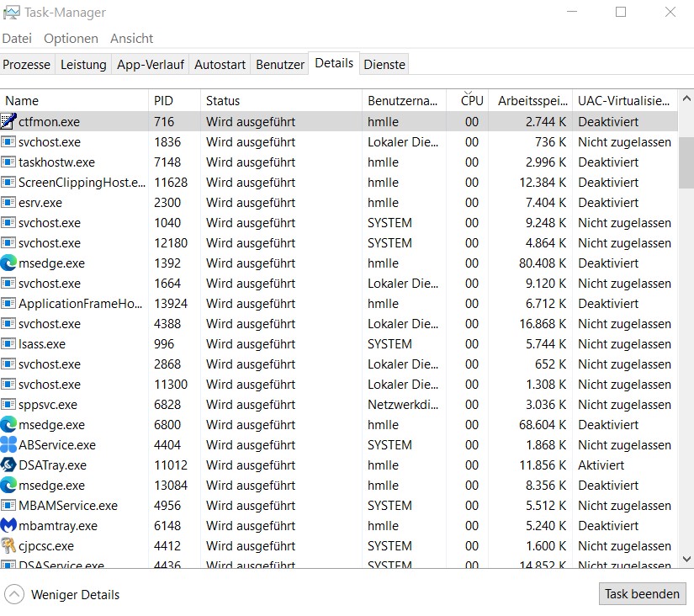Switch to the Dienste tab
The width and height of the screenshot is (694, 616).
[384, 64]
